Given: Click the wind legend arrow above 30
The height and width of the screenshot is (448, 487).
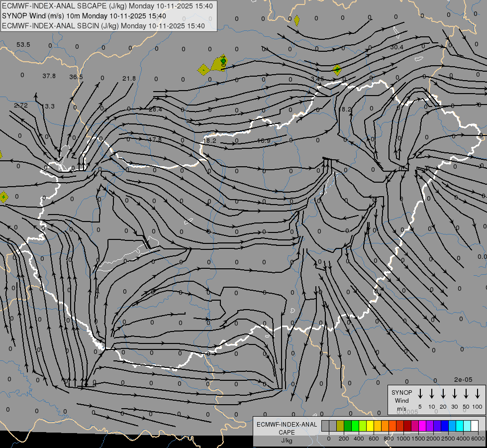Looking at the screenshot, I should pyautogui.click(x=454, y=394).
